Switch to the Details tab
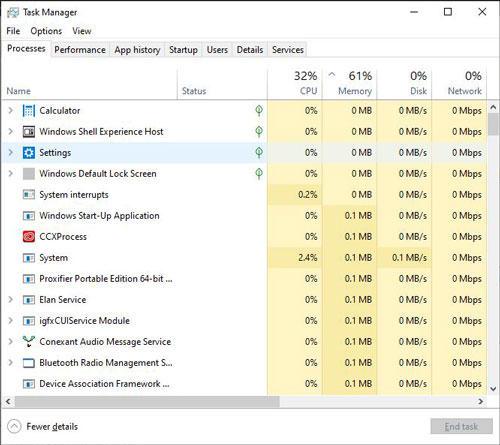Image resolution: width=500 pixels, height=445 pixels. (250, 50)
